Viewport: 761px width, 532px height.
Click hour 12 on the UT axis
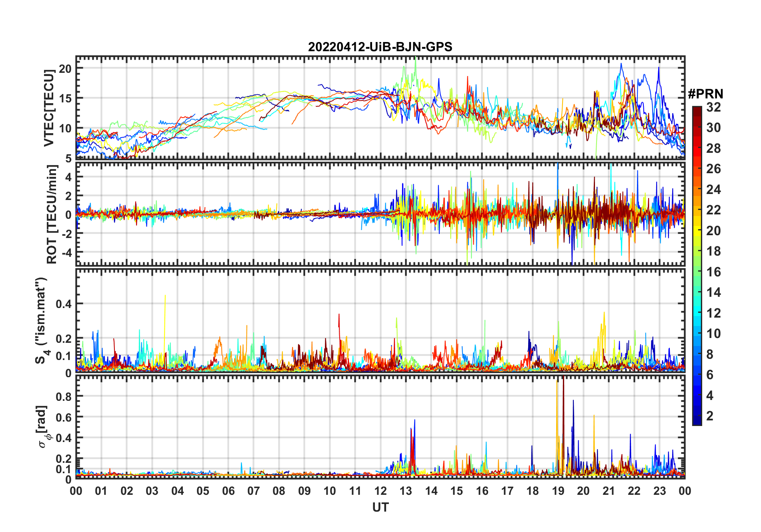tap(380, 491)
